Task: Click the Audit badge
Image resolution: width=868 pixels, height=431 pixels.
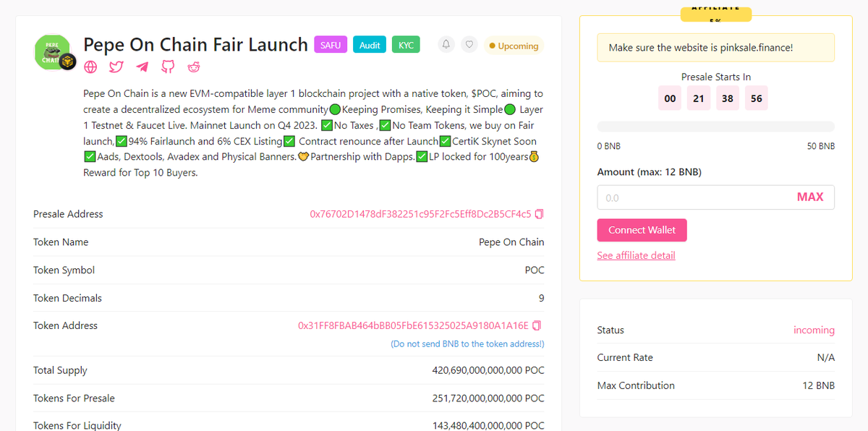Action: 370,45
